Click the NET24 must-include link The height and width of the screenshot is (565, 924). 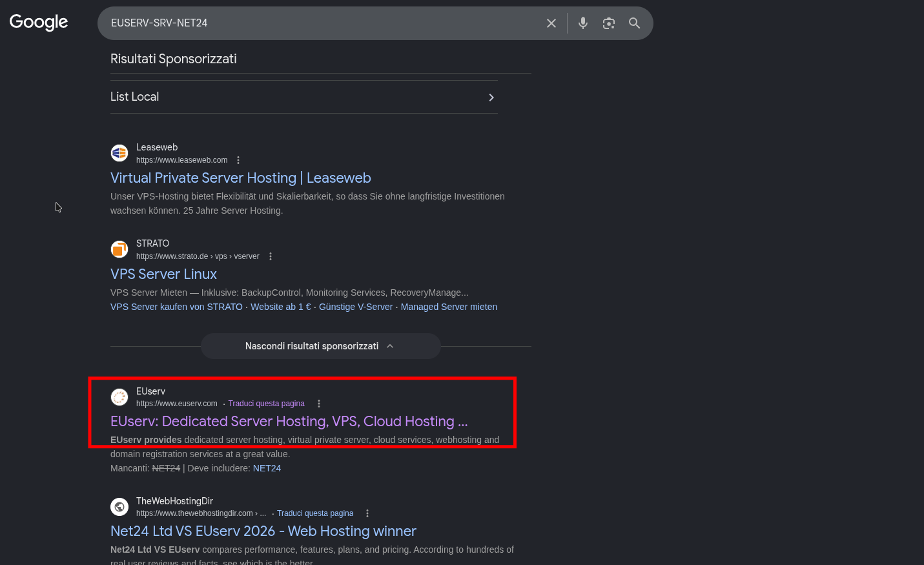coord(267,468)
